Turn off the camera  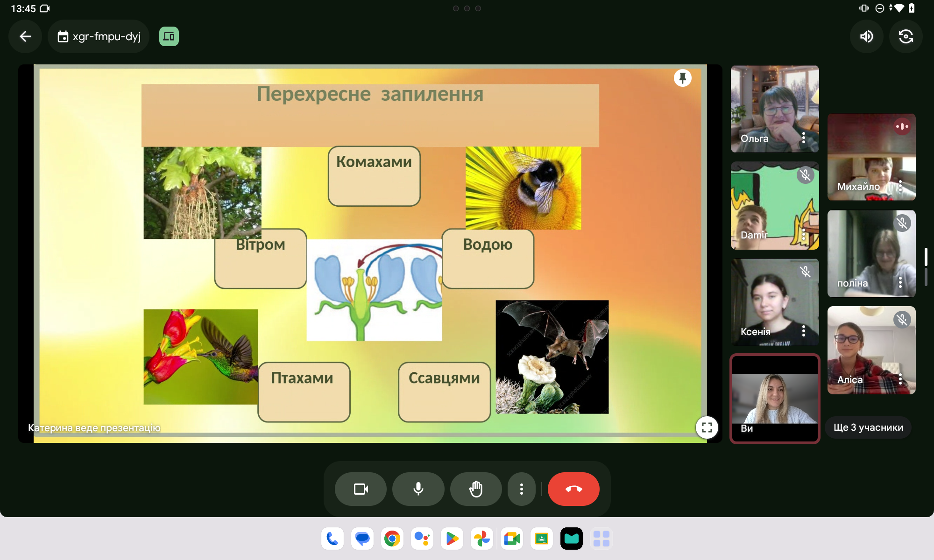point(361,489)
